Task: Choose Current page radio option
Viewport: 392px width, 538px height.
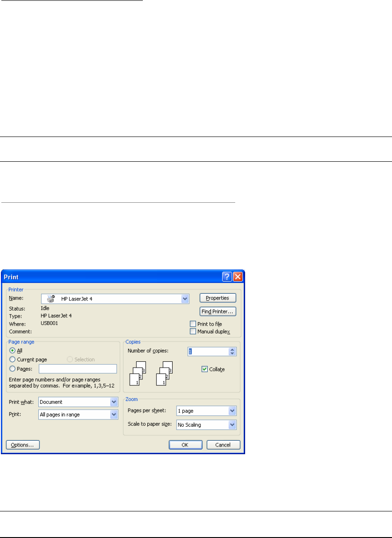Action: pos(13,360)
